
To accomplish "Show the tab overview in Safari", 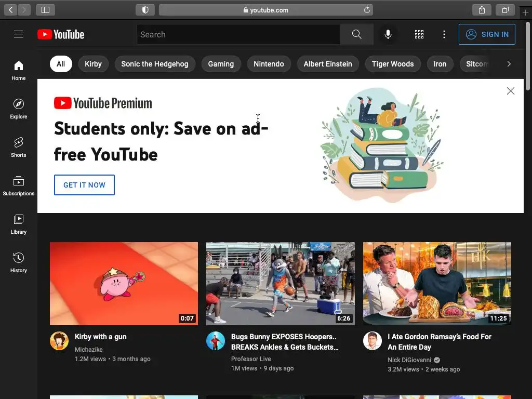I will (x=506, y=10).
